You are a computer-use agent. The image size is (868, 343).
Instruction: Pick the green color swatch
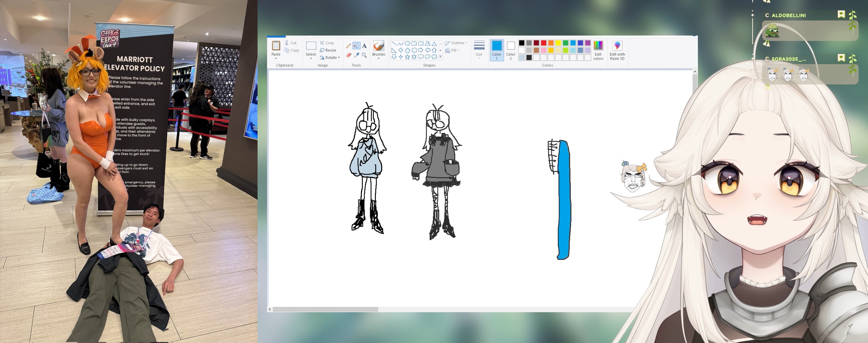tap(566, 43)
